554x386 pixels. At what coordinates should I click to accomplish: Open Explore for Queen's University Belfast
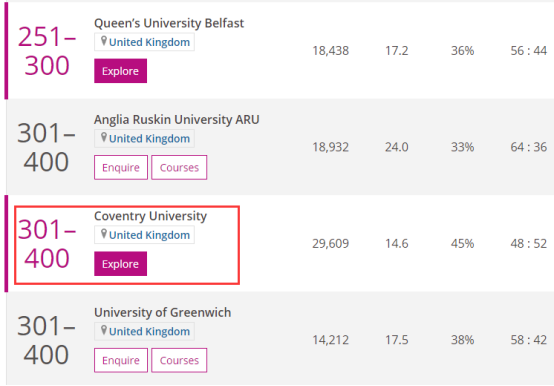[120, 71]
